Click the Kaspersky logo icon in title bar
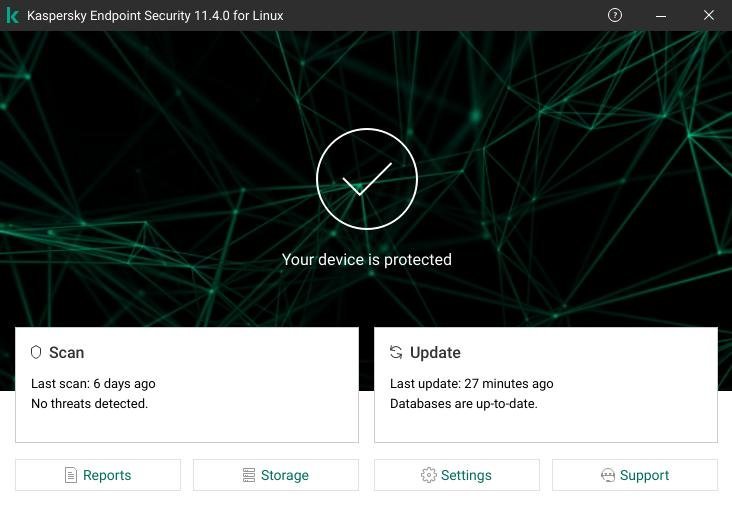 coord(12,16)
